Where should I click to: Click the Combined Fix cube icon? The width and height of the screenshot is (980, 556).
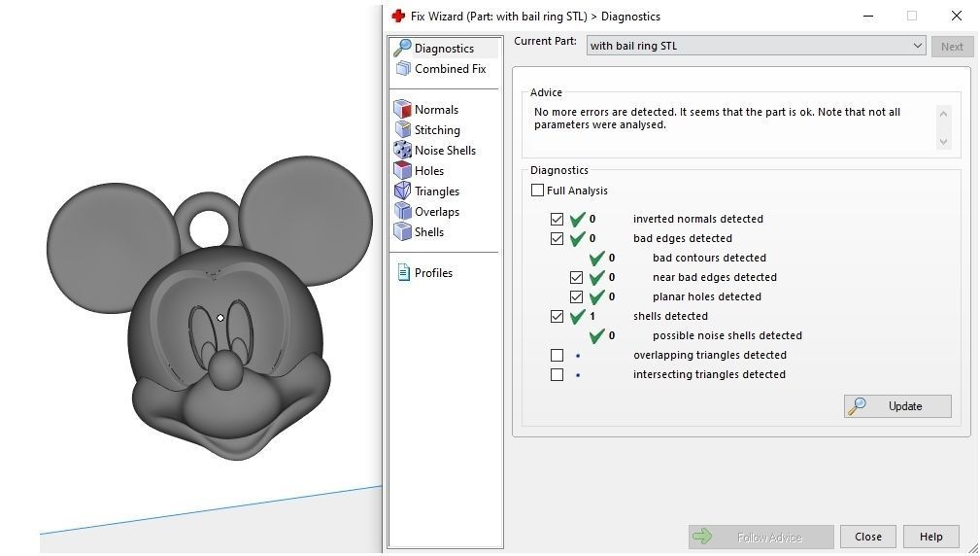coord(403,69)
